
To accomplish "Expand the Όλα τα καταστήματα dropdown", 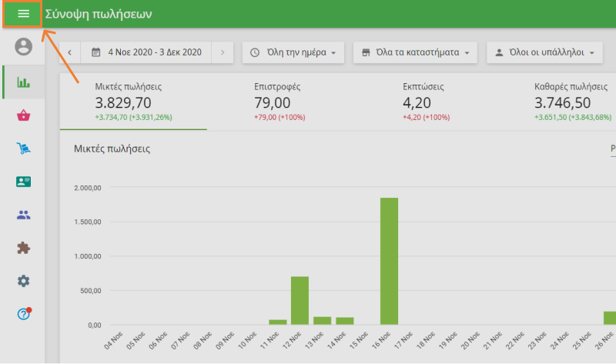I will click(415, 52).
